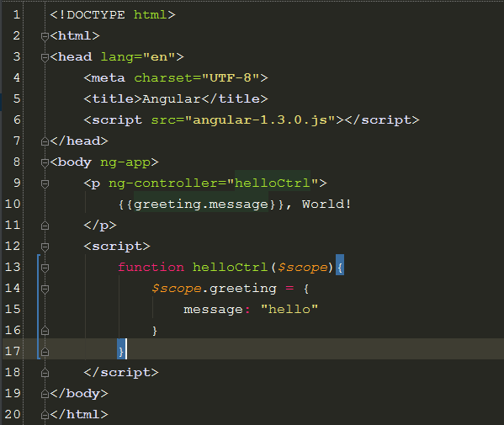Click the "helloCtrl" attribute value on line 9

273,183
